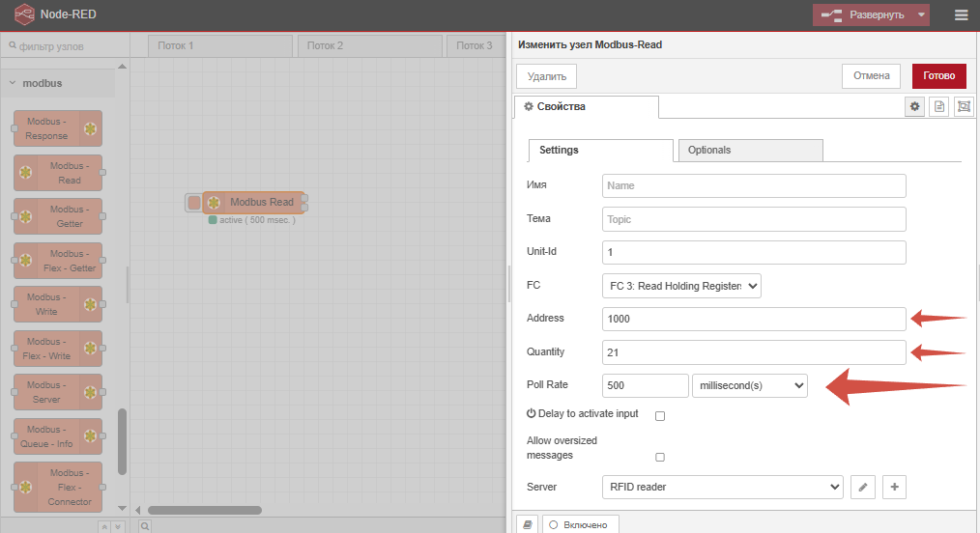Open the FC function code dropdown
This screenshot has height=533, width=980.
click(681, 286)
